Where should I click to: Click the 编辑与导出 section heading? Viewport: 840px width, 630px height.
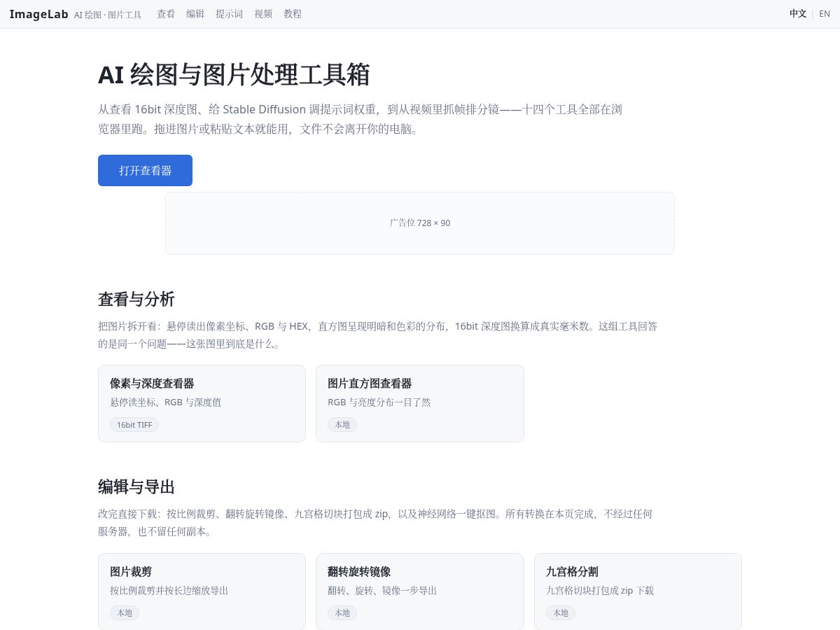(x=136, y=487)
